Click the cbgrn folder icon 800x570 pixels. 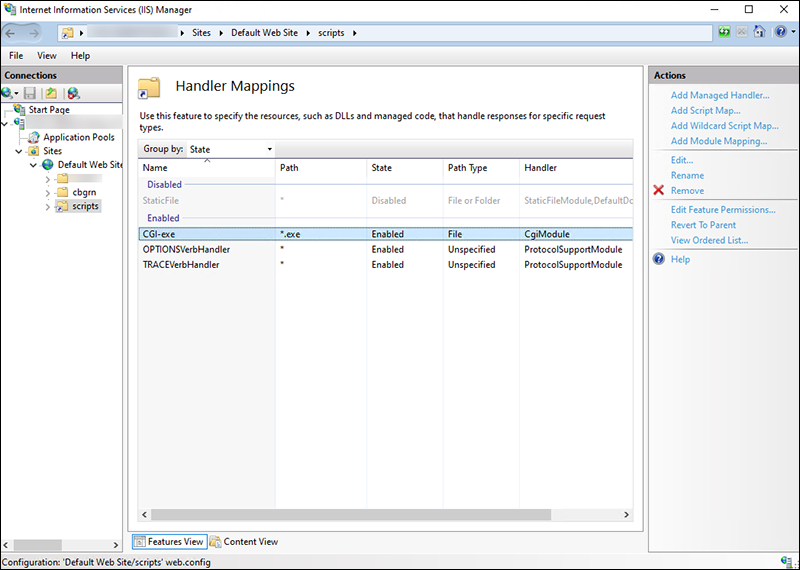click(62, 192)
